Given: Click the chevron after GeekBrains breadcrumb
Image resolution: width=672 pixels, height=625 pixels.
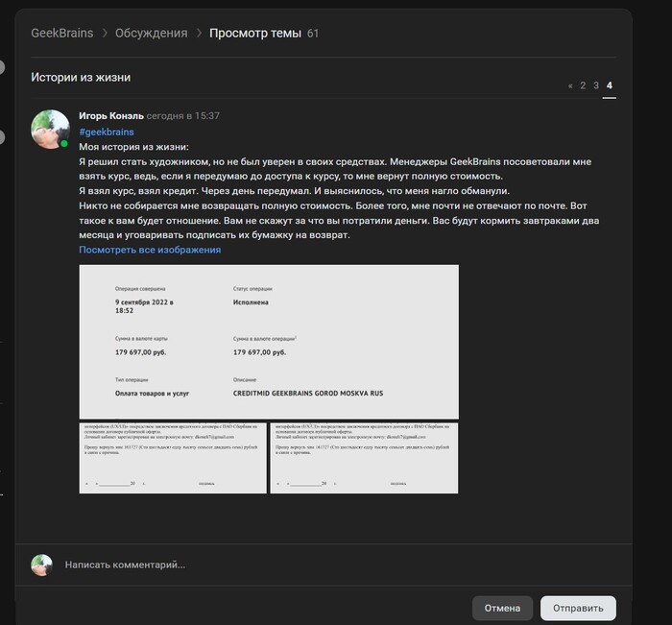Looking at the screenshot, I should coord(105,33).
